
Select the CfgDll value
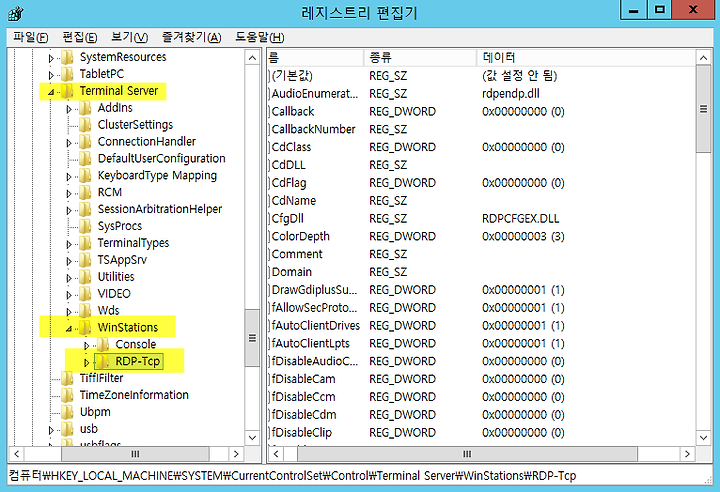pos(287,219)
